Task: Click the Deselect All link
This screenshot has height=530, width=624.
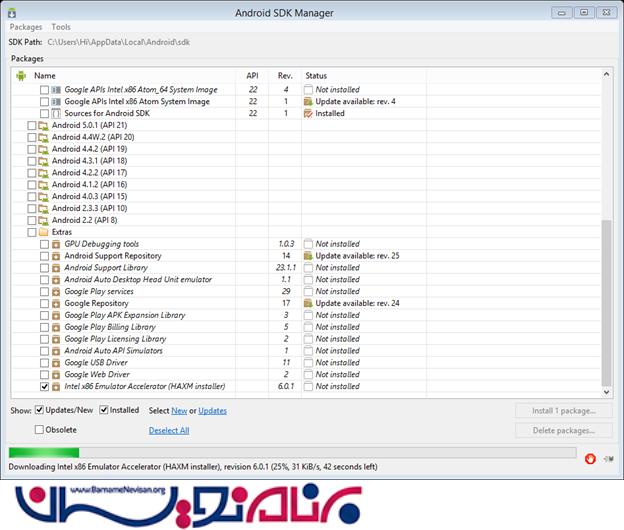Action: [x=169, y=431]
